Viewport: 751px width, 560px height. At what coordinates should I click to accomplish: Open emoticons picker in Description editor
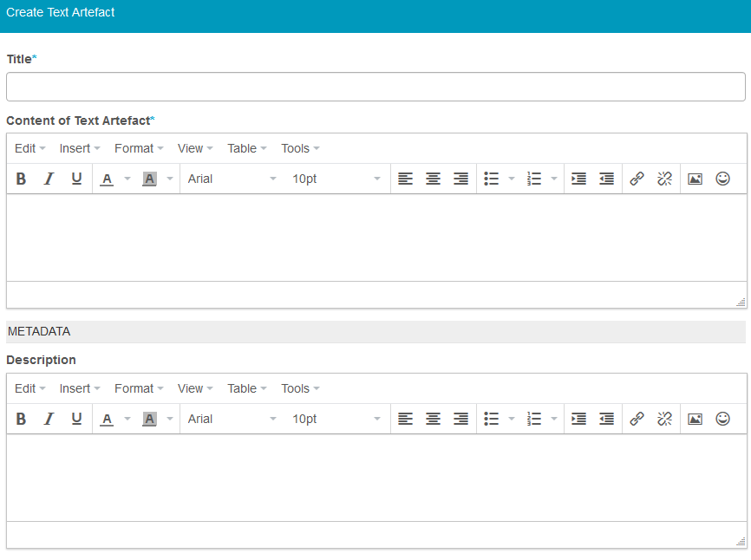pyautogui.click(x=722, y=419)
